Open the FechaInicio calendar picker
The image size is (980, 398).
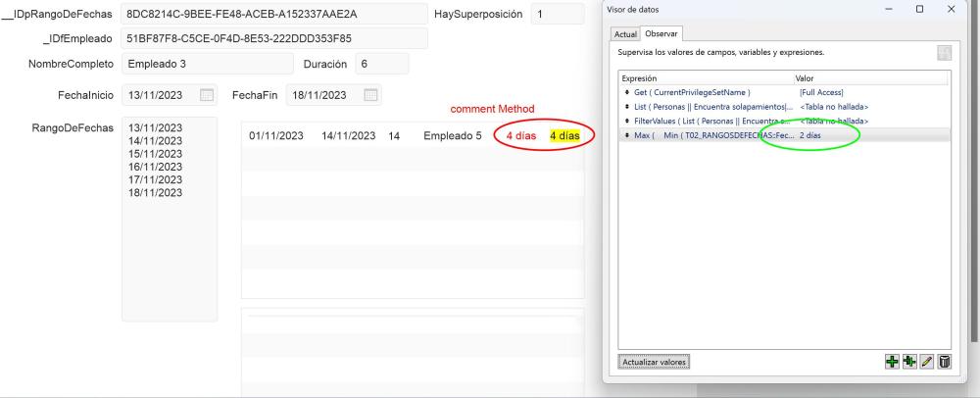click(x=207, y=95)
